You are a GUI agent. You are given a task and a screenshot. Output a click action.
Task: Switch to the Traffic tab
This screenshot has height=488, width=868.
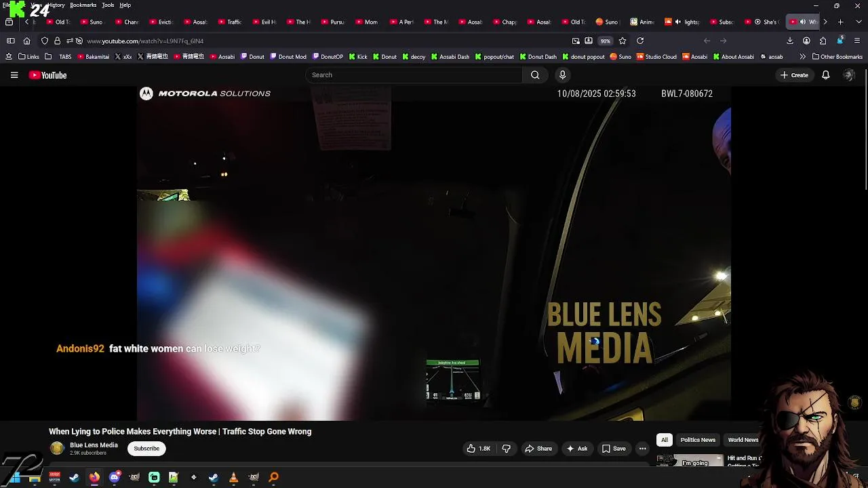click(x=229, y=22)
